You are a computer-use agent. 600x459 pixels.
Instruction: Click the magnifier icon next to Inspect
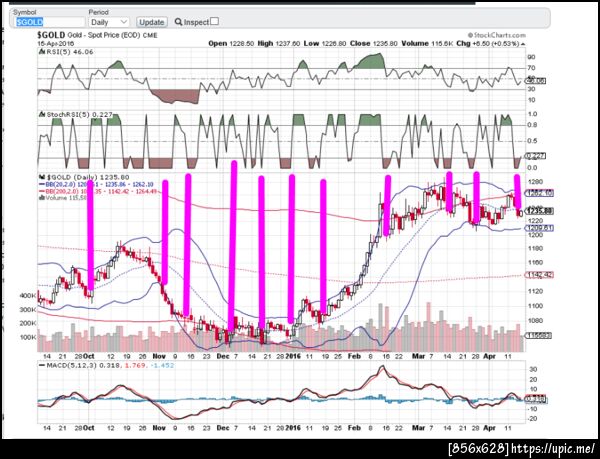click(x=178, y=22)
